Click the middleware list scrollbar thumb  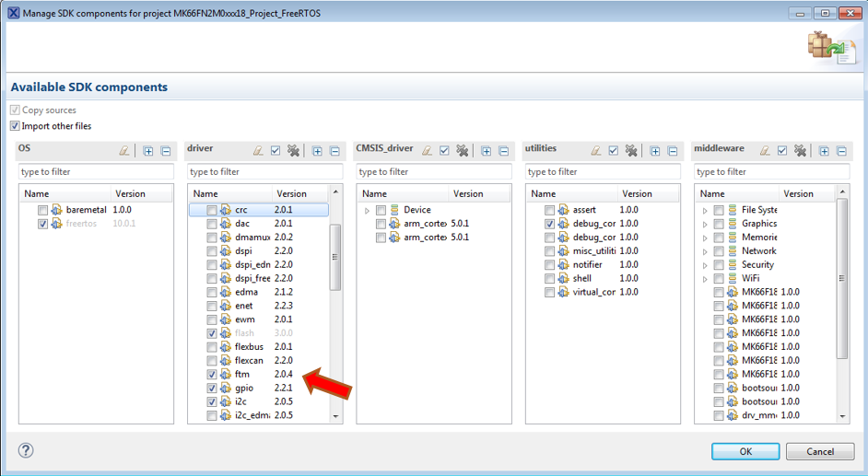click(x=842, y=279)
